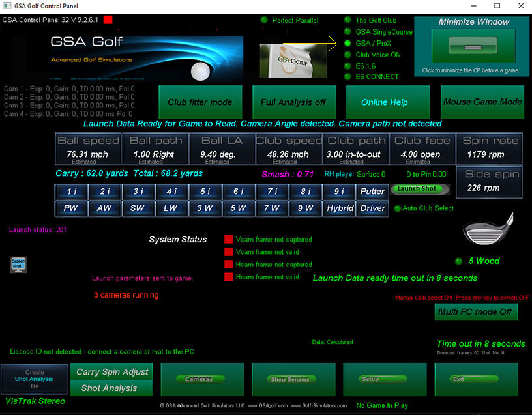The image size is (532, 415).
Task: Select the Driver club button
Action: 373,208
